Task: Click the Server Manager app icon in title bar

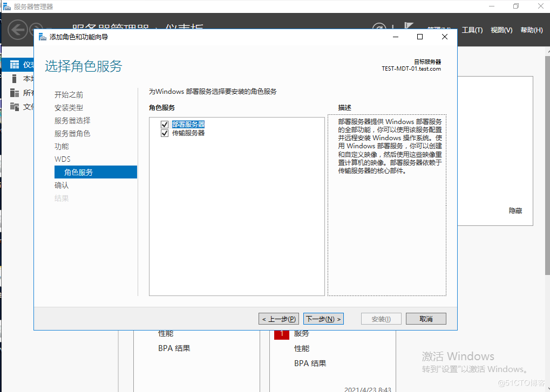Action: [x=6, y=6]
